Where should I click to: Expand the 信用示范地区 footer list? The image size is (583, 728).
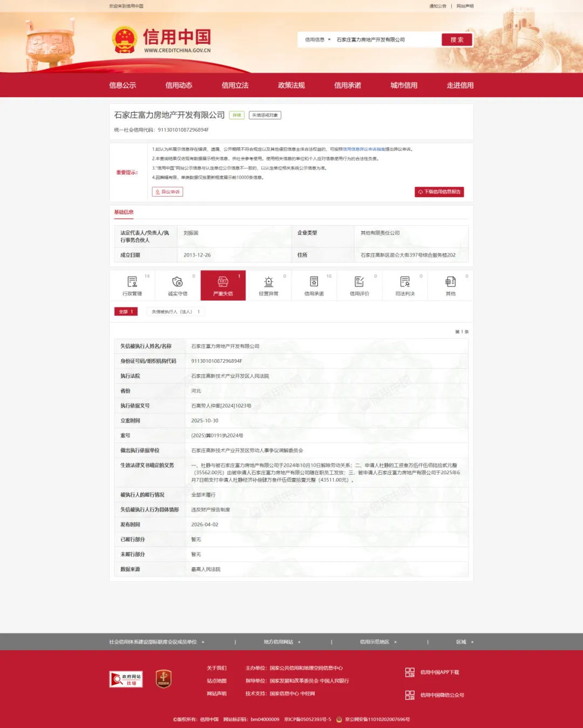click(378, 642)
